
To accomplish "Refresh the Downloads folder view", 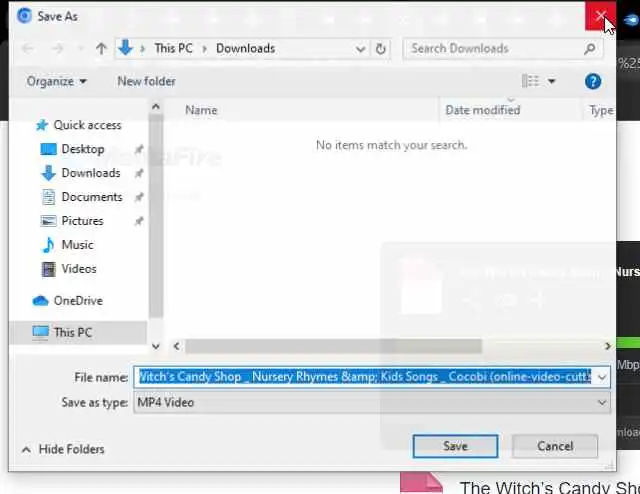I will (x=380, y=49).
